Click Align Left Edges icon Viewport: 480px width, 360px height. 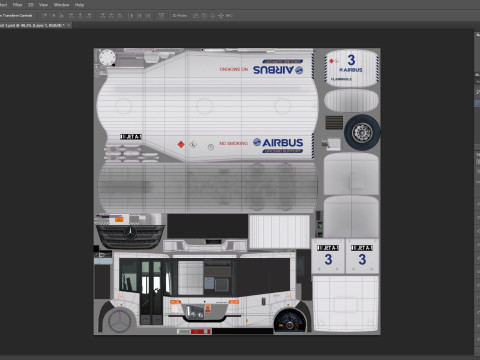(x=71, y=16)
